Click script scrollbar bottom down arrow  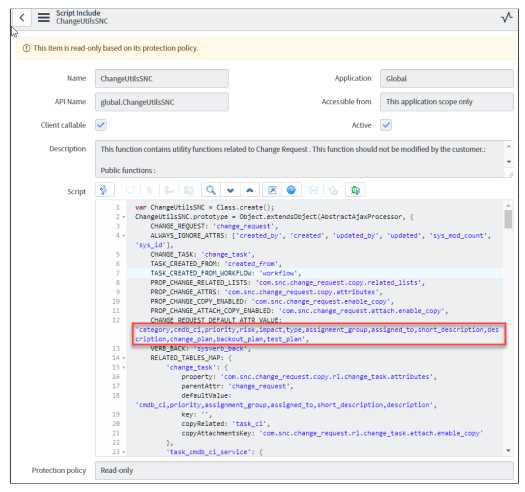[x=508, y=451]
